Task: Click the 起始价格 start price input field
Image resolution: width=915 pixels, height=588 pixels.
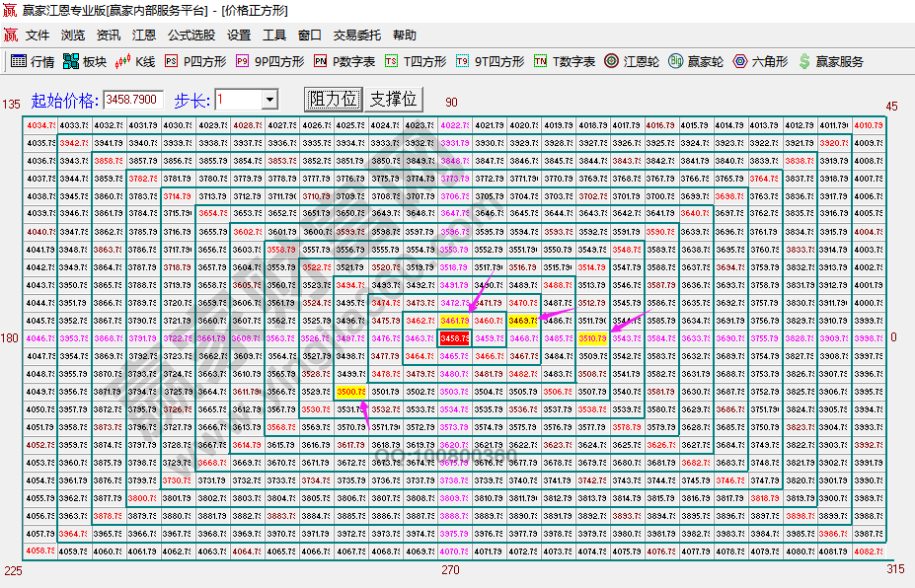Action: (x=132, y=100)
